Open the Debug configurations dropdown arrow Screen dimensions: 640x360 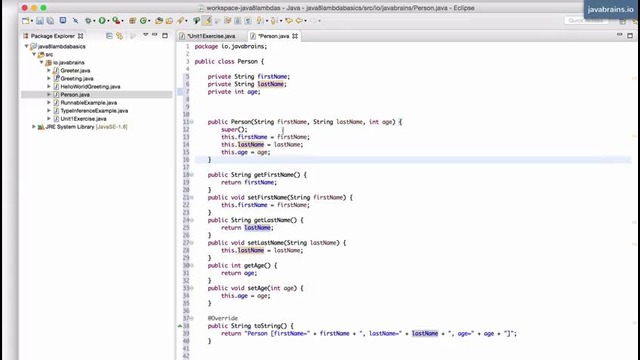[x=94, y=21]
